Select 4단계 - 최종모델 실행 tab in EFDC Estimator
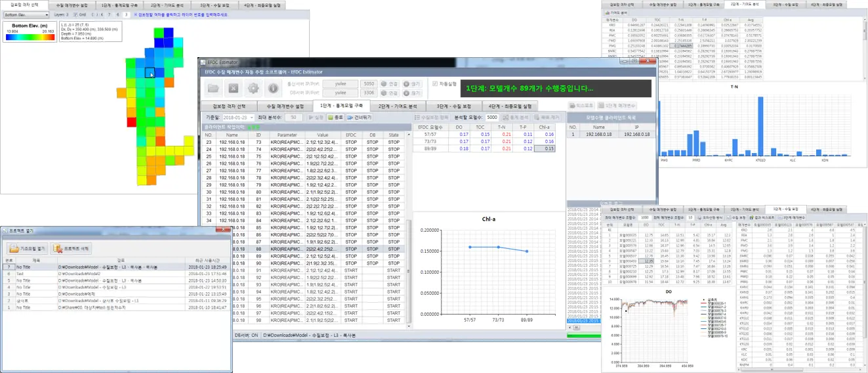The width and height of the screenshot is (868, 373). point(510,106)
